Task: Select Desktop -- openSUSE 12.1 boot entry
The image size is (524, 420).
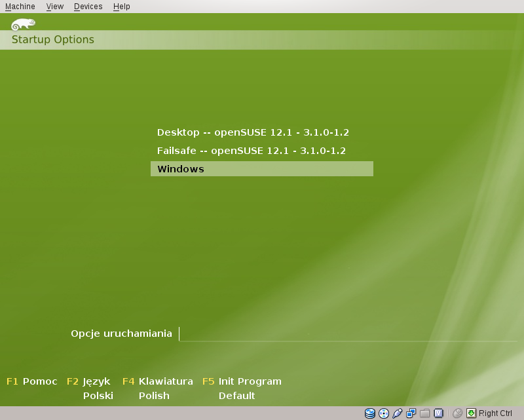Action: coord(253,132)
